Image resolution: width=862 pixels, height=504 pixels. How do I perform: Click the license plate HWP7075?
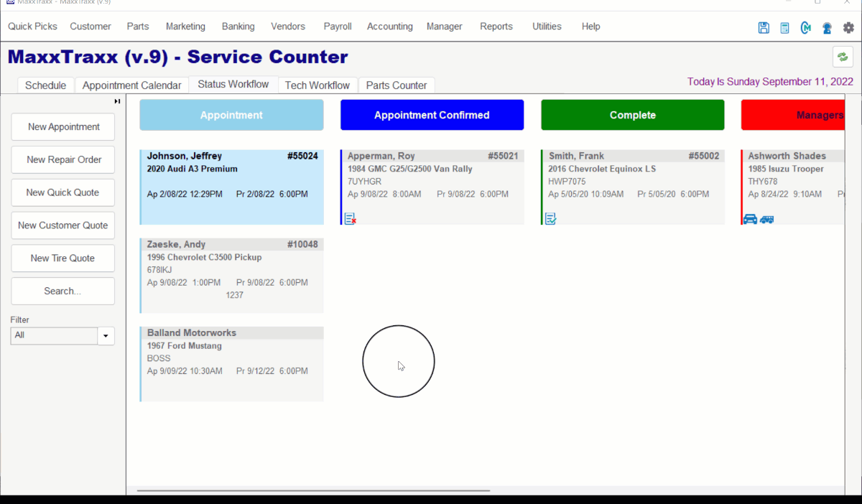pyautogui.click(x=567, y=182)
